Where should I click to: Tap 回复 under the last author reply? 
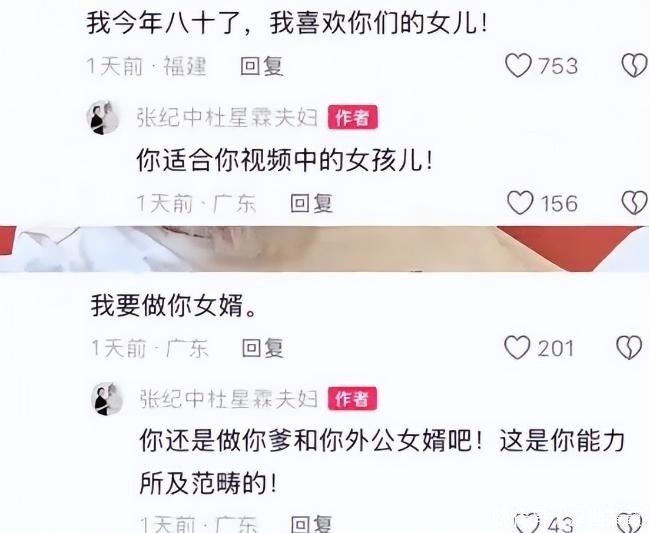point(312,524)
